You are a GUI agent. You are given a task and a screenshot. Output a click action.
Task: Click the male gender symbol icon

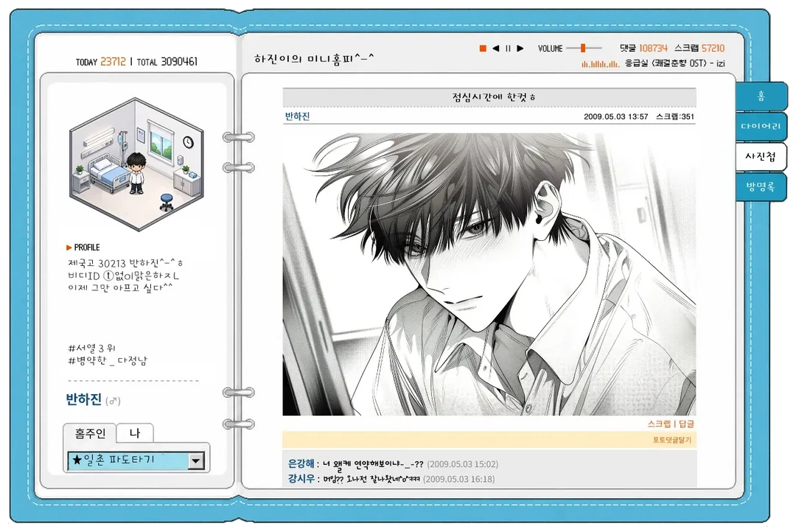[x=113, y=401]
